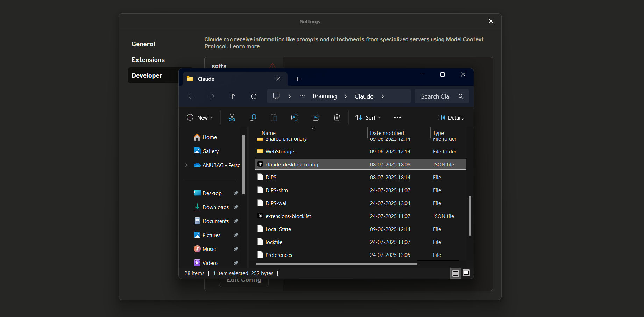The image size is (644, 317).
Task: Go back with the left arrow
Action: point(191,96)
